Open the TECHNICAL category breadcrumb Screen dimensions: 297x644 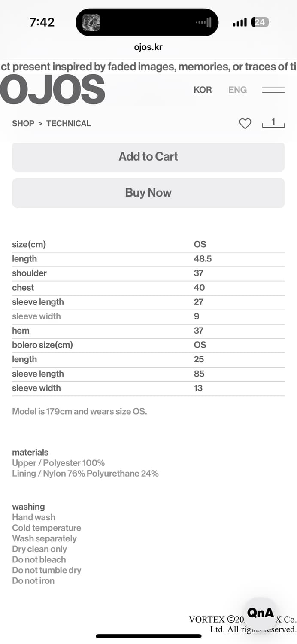[69, 124]
